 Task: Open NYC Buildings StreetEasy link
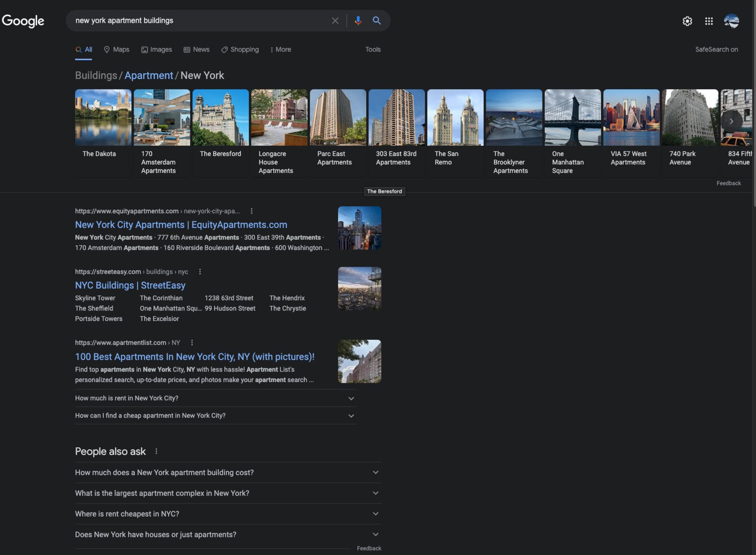pos(130,286)
